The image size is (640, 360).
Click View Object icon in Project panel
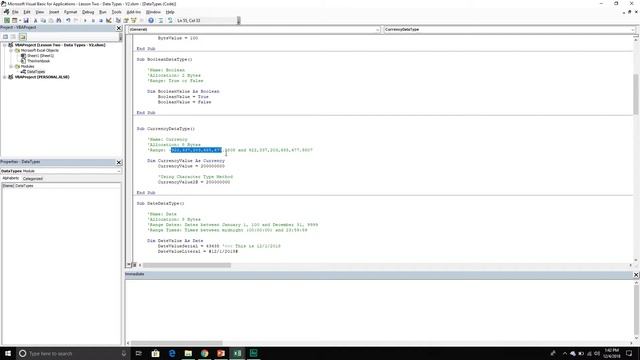[13, 37]
